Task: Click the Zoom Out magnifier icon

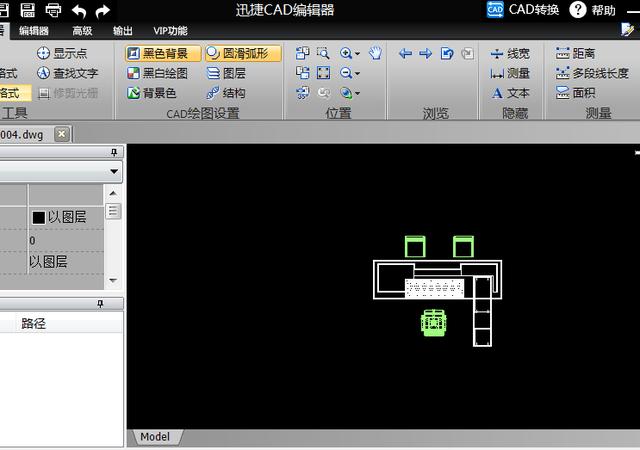Action: pyautogui.click(x=346, y=73)
